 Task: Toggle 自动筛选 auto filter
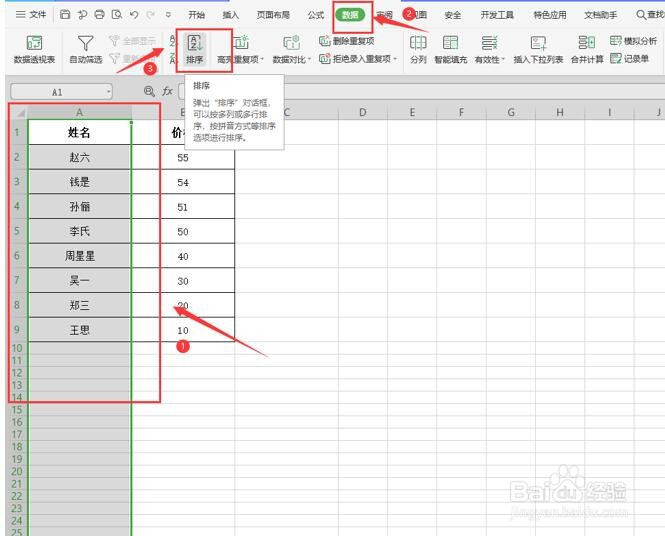point(86,49)
